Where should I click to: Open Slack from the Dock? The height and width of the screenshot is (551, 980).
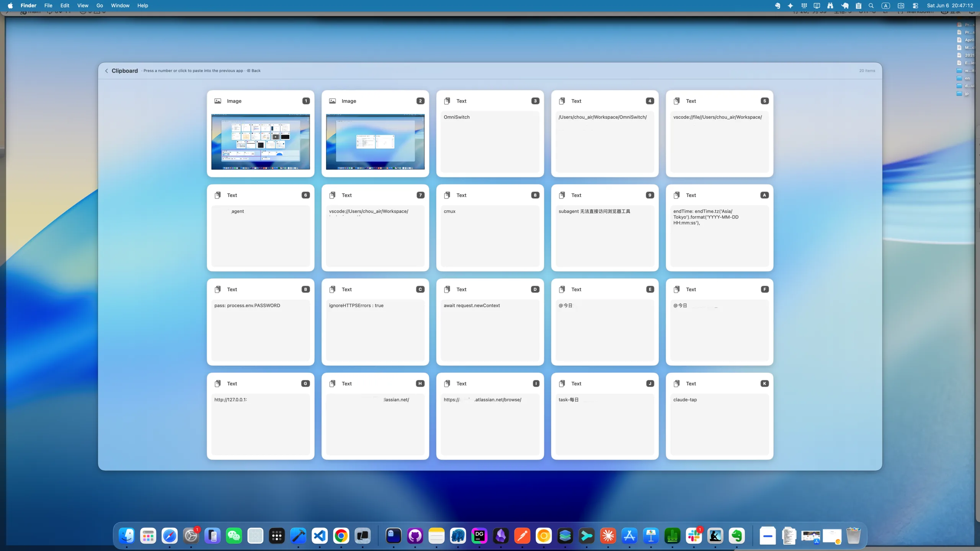[694, 536]
